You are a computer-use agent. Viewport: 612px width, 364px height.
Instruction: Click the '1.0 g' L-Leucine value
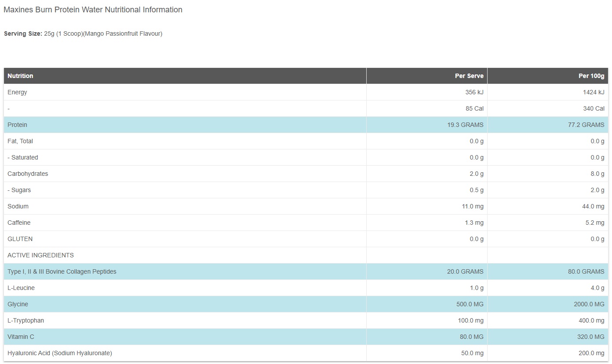pyautogui.click(x=477, y=288)
